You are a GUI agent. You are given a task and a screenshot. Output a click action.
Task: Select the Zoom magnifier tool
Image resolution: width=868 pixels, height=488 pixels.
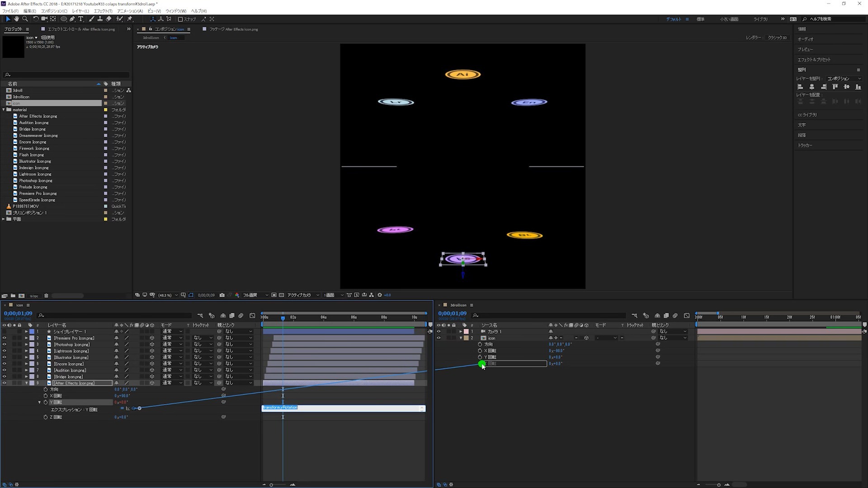(x=25, y=19)
